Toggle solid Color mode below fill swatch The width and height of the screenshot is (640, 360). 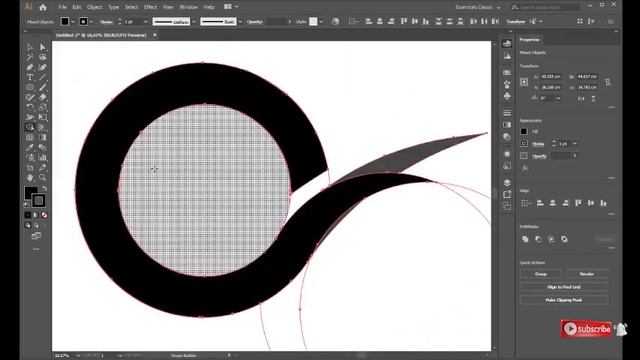click(x=28, y=215)
